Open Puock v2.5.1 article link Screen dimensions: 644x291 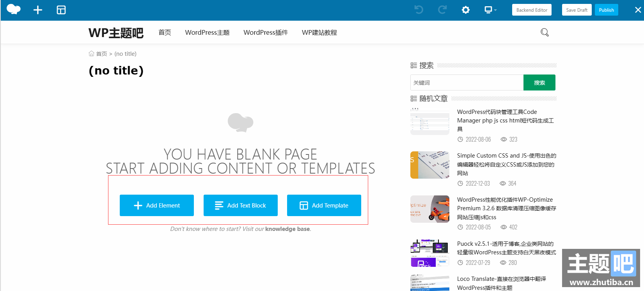click(506, 248)
